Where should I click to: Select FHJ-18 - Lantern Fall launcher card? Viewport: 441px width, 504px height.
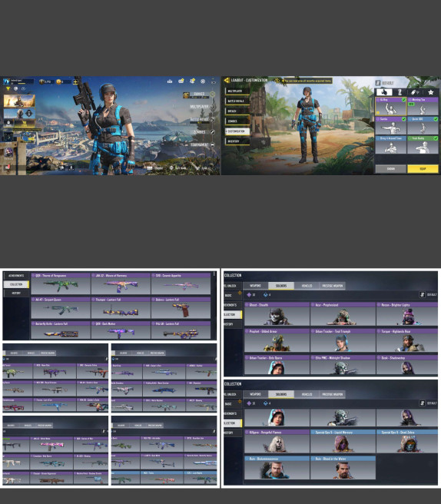coord(181,330)
